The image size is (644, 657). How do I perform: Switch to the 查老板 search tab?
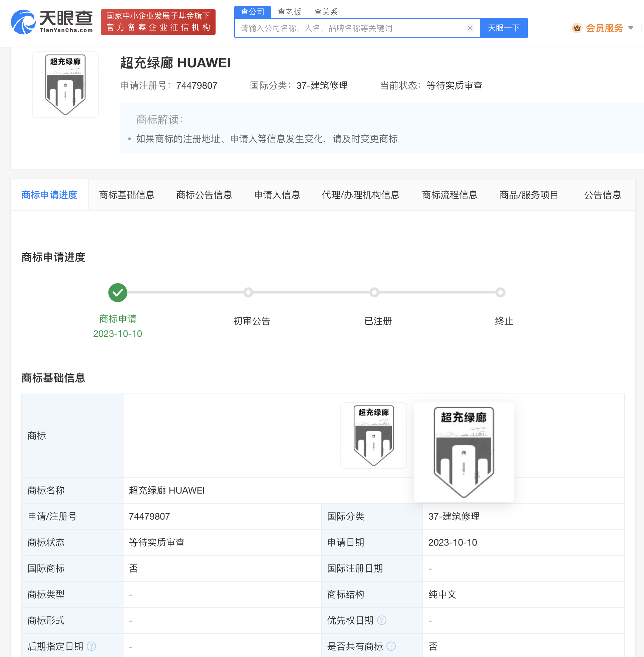coord(289,12)
